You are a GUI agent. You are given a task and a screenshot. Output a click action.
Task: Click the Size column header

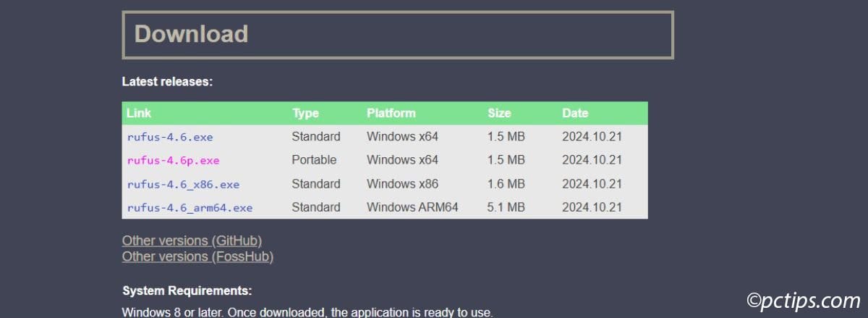tap(499, 113)
